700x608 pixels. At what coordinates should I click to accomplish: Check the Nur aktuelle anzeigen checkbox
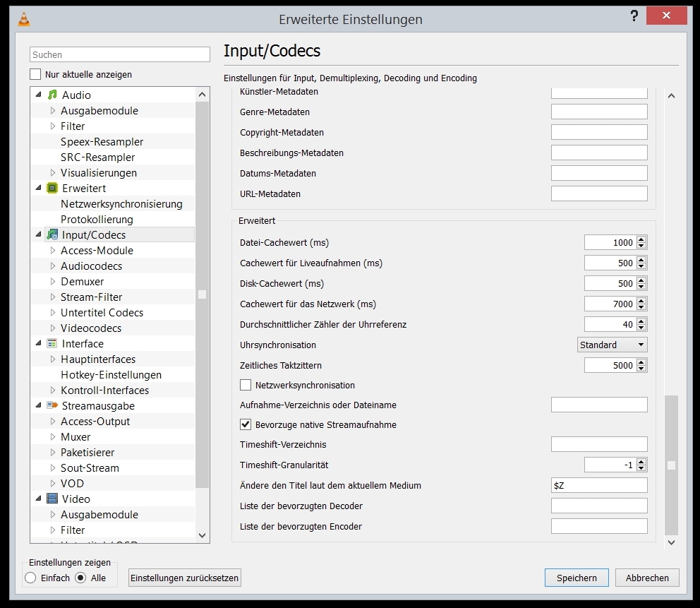(x=35, y=74)
